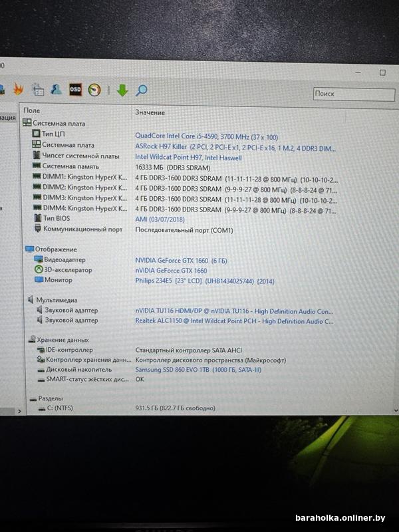Select the DIMM2 Kingston HyperX row
399x532 pixels.
pos(80,188)
